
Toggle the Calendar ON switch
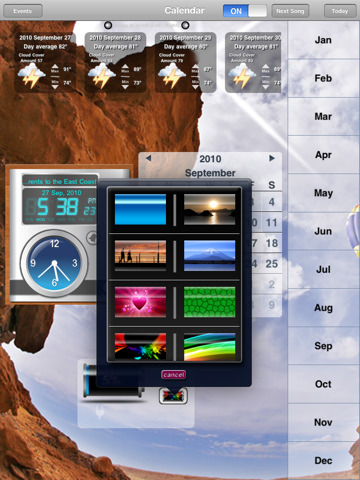[245, 11]
